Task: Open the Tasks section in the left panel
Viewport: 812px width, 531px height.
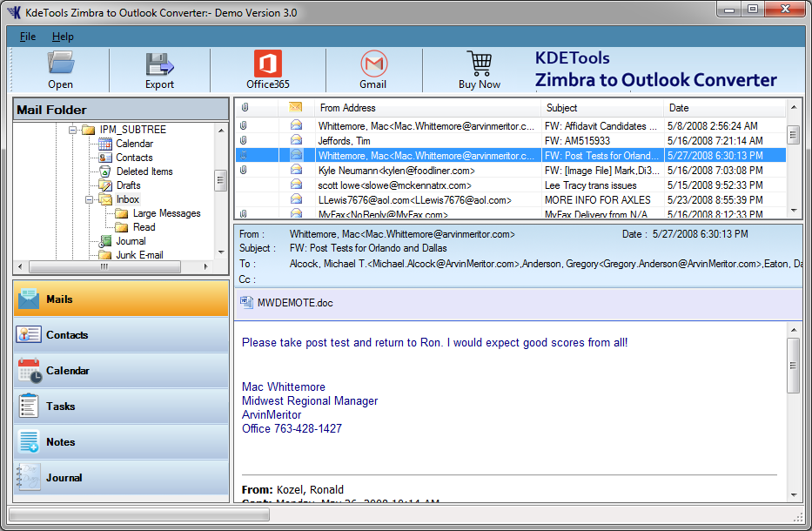Action: tap(60, 407)
